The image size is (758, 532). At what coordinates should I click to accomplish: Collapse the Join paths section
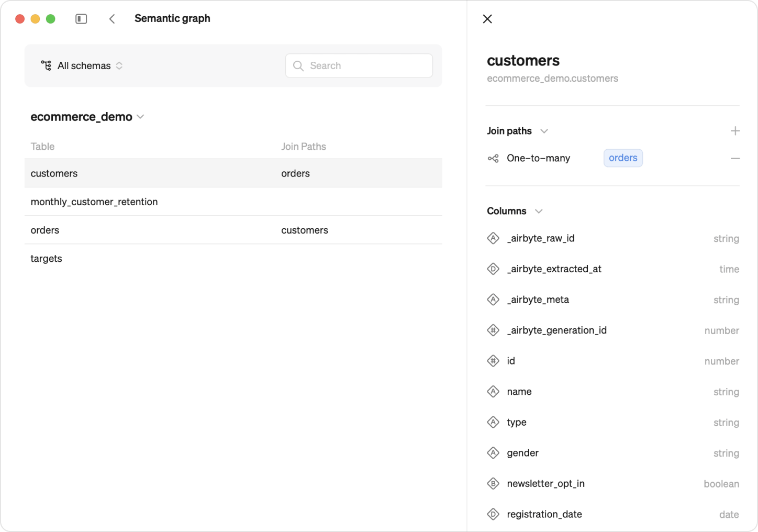click(x=544, y=131)
